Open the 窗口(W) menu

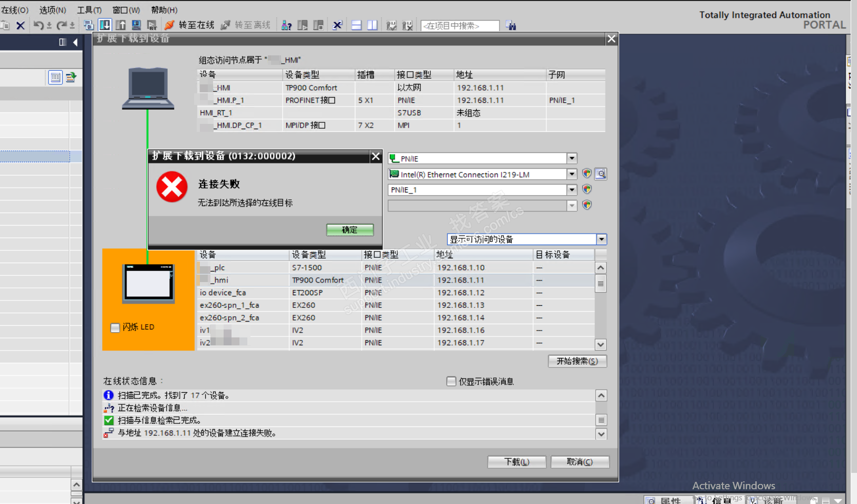(x=126, y=10)
